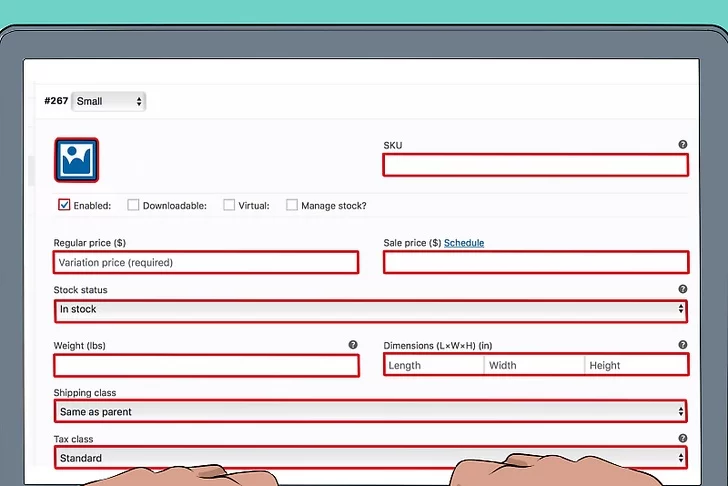Click the Tax class help icon
Screen dimensions: 728x486
(683, 438)
